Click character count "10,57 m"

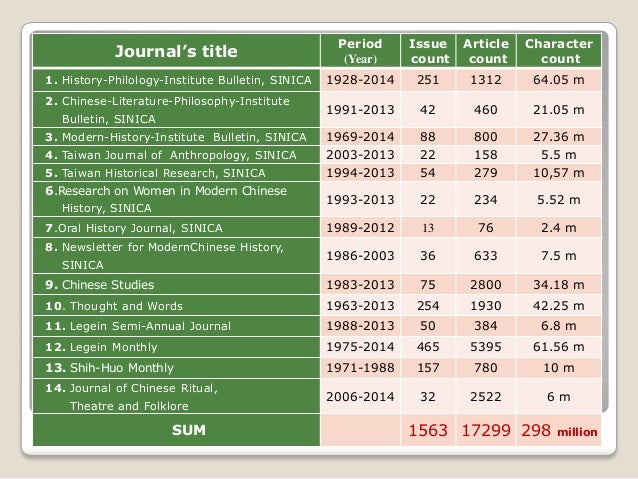(x=559, y=173)
